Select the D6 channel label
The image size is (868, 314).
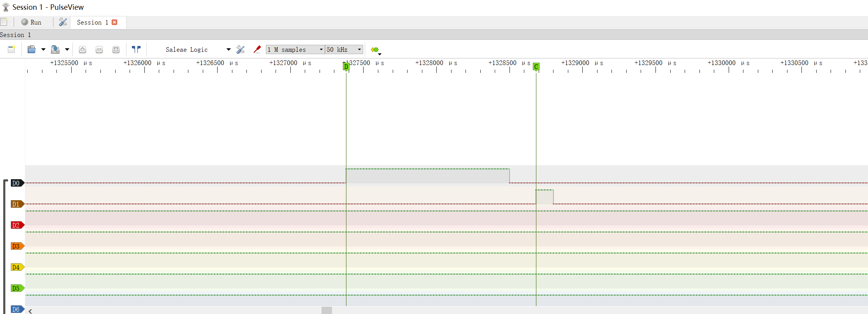pyautogui.click(x=18, y=309)
